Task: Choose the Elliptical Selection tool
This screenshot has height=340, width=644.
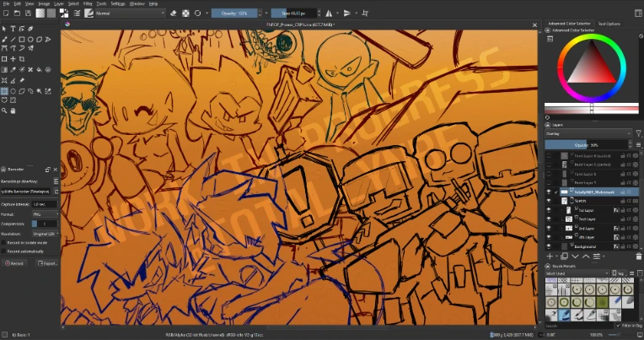Action: [13, 91]
